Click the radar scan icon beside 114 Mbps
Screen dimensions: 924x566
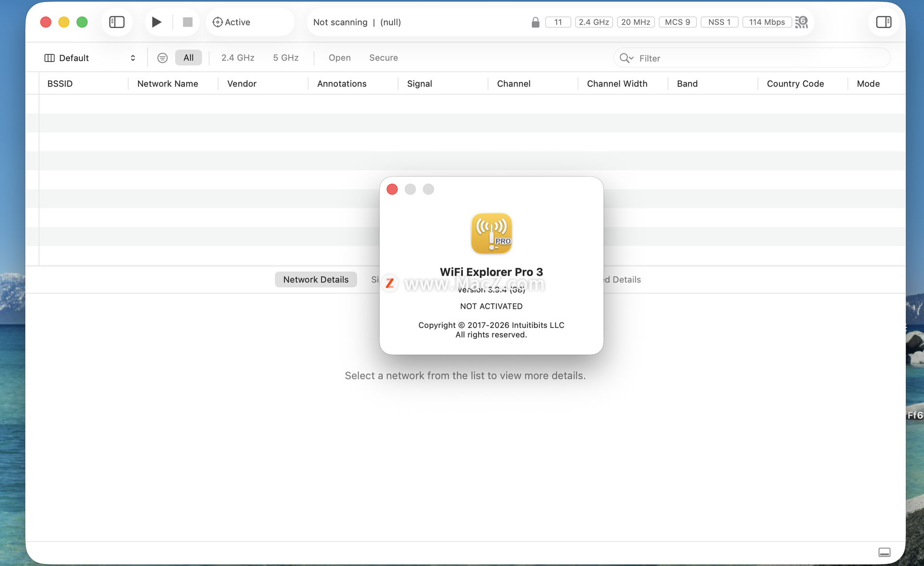pyautogui.click(x=802, y=22)
